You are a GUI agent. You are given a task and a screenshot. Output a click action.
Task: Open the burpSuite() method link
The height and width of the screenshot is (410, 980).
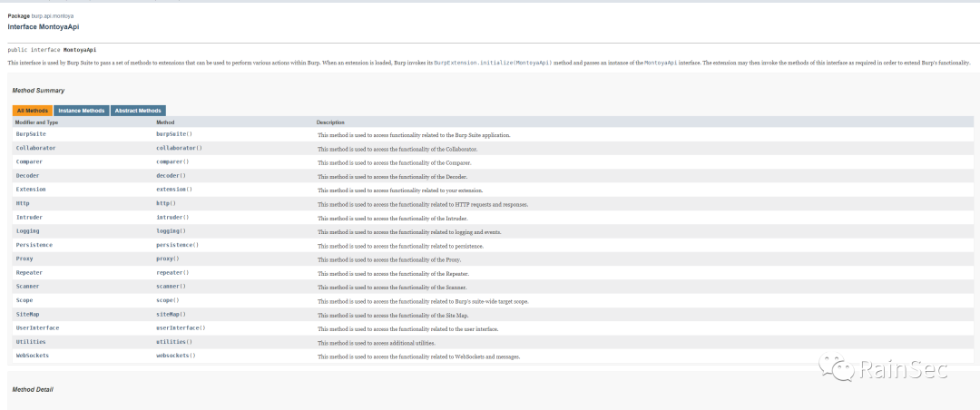(174, 133)
